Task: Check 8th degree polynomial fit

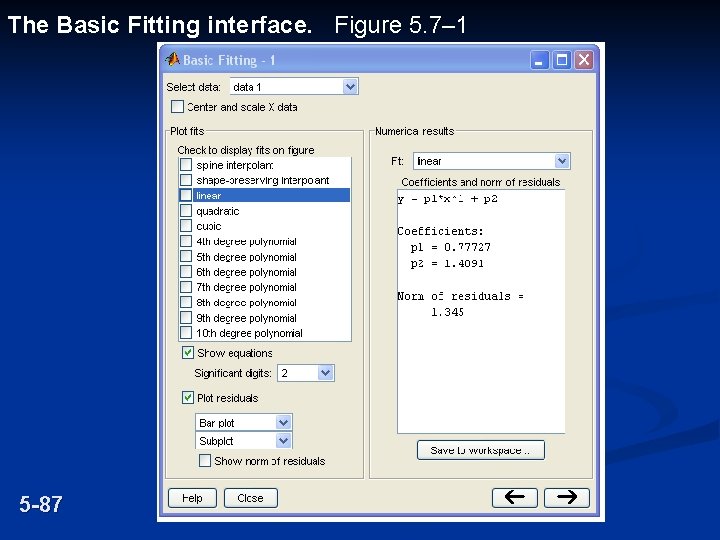Action: point(186,302)
